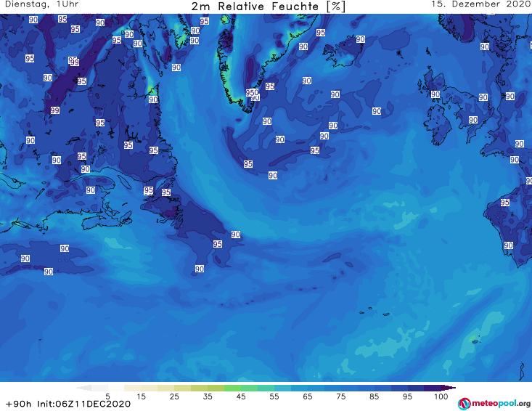Image resolution: width=532 pixels, height=411 pixels.
Task: Click the '+90h Init:06Z11DEC2020' forecast run text
Action: (68, 404)
